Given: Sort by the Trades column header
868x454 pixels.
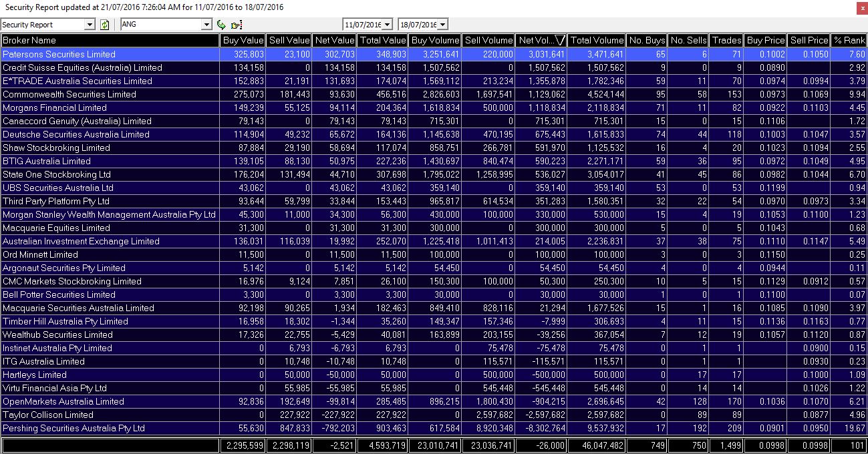Looking at the screenshot, I should click(726, 41).
